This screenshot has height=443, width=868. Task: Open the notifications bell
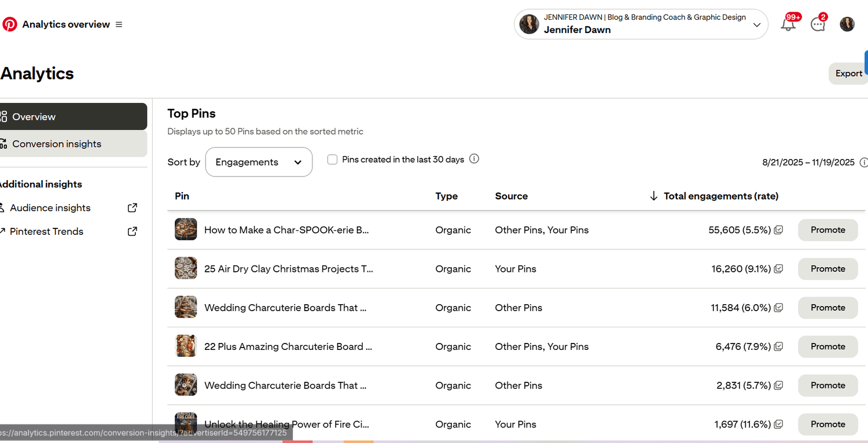[788, 24]
